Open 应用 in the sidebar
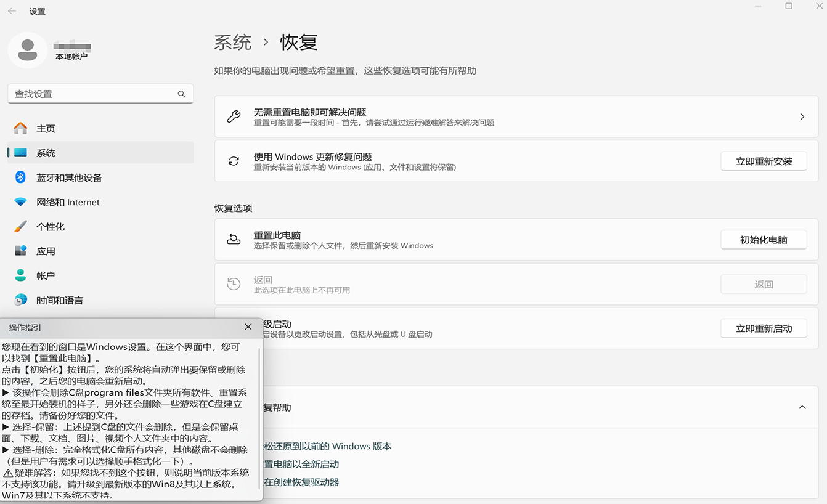The height and width of the screenshot is (504, 827). [x=46, y=251]
